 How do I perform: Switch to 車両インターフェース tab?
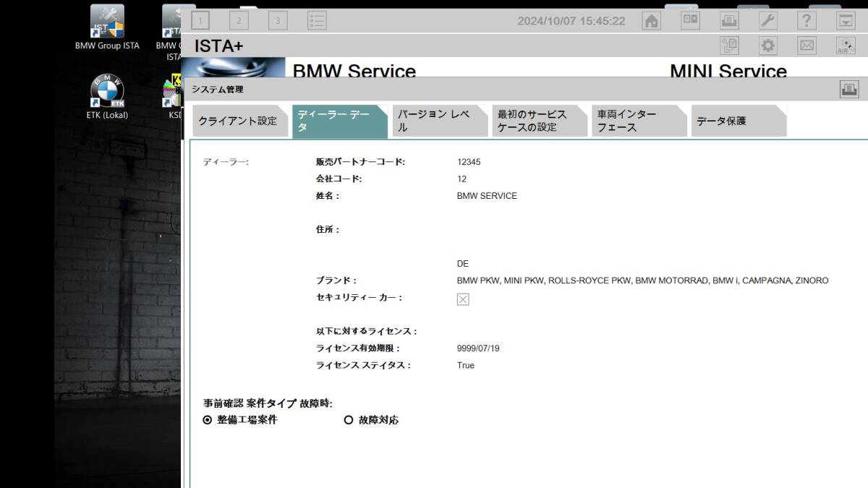tap(639, 121)
